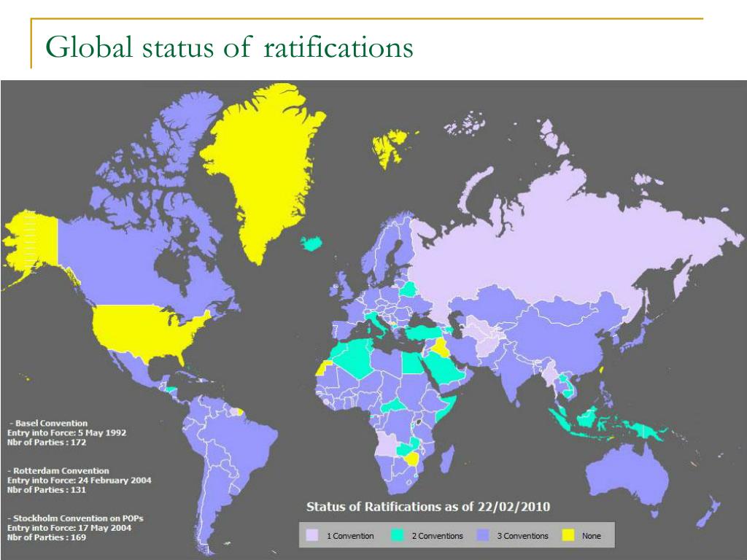Click the '2 Conventions' legend label
Screen dimensions: 747x560
pyautogui.click(x=438, y=536)
